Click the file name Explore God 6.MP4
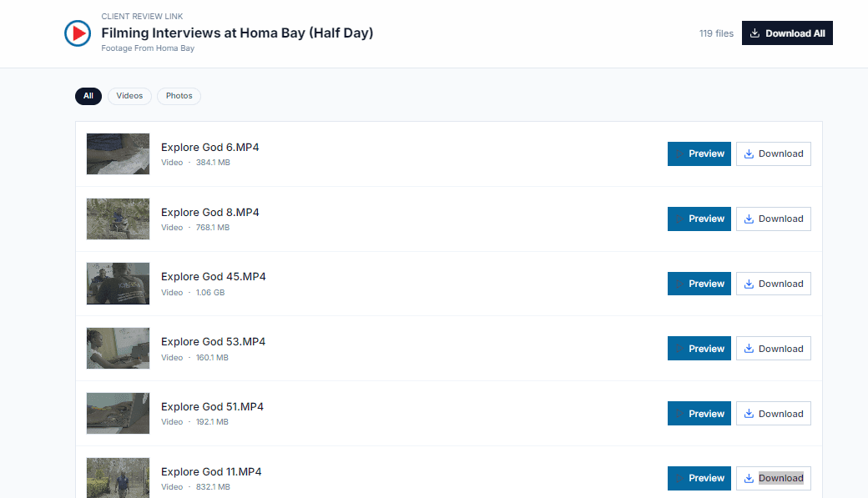Image resolution: width=868 pixels, height=498 pixels. click(x=209, y=147)
